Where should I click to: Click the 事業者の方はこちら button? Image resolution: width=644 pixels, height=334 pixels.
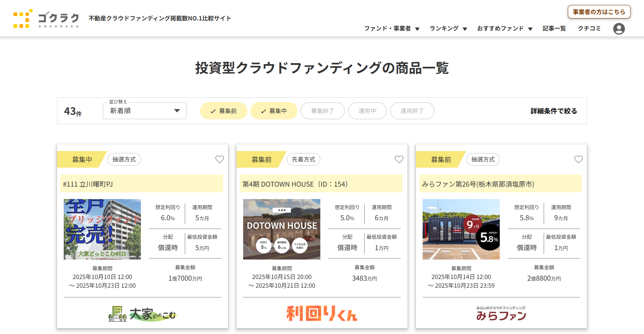(599, 12)
